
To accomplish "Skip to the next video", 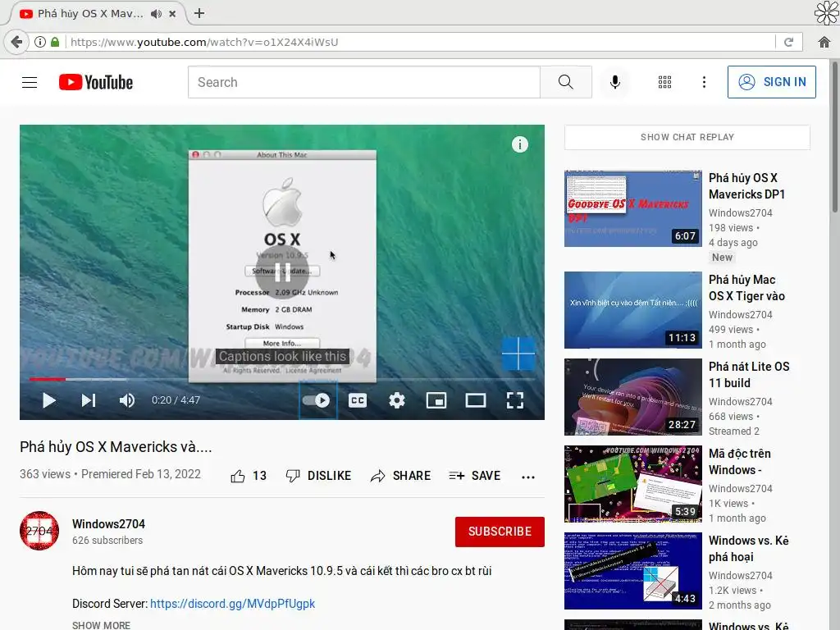I will coord(89,400).
